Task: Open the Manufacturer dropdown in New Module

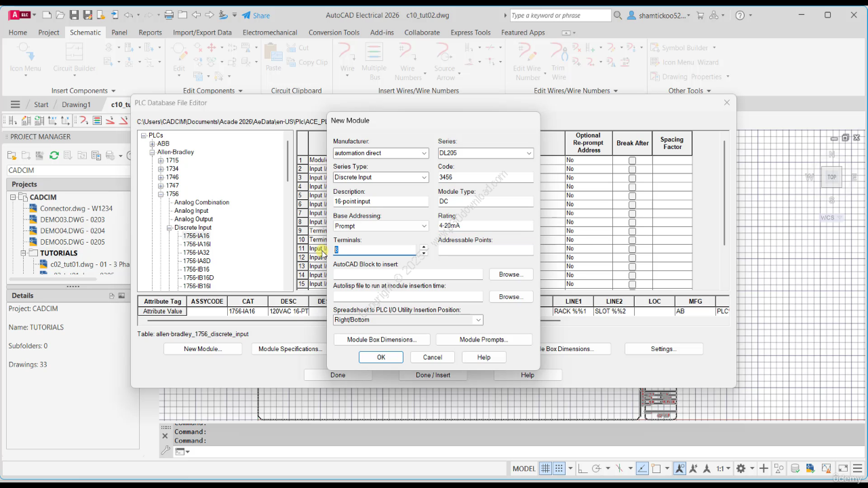Action: coord(424,153)
